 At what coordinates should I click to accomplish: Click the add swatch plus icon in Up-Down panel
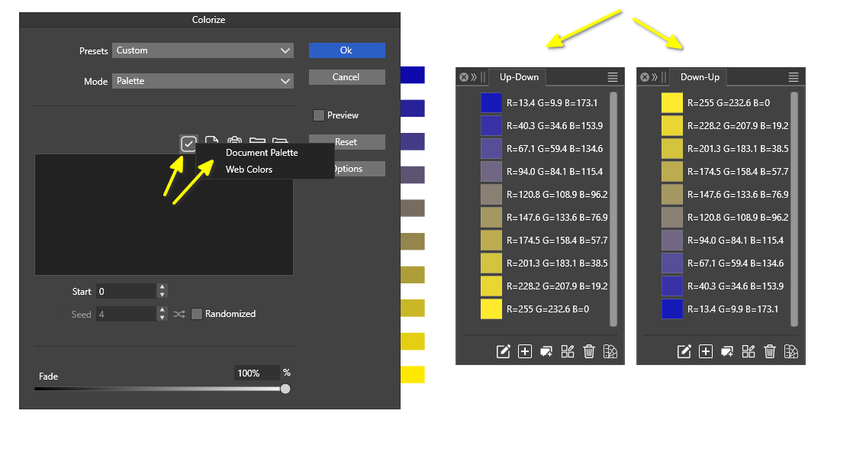[524, 351]
